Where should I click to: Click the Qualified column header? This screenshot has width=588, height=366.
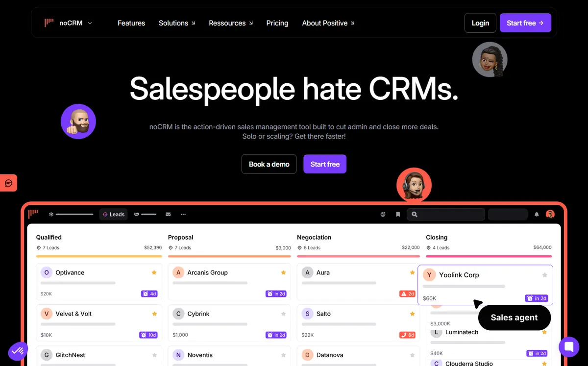tap(49, 237)
